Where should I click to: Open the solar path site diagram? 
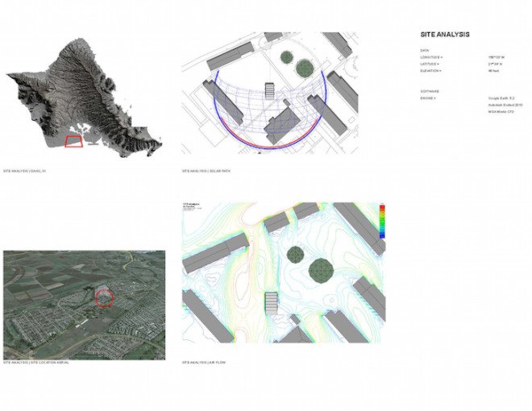(270, 93)
